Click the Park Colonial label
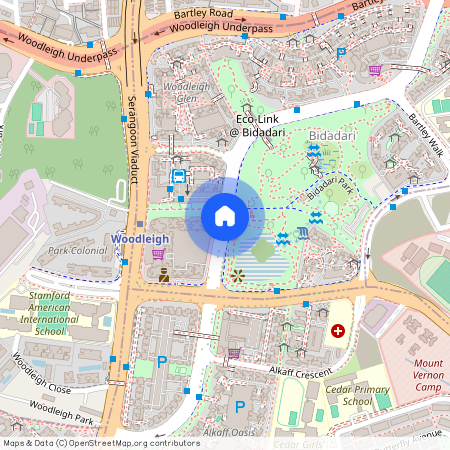 (78, 251)
